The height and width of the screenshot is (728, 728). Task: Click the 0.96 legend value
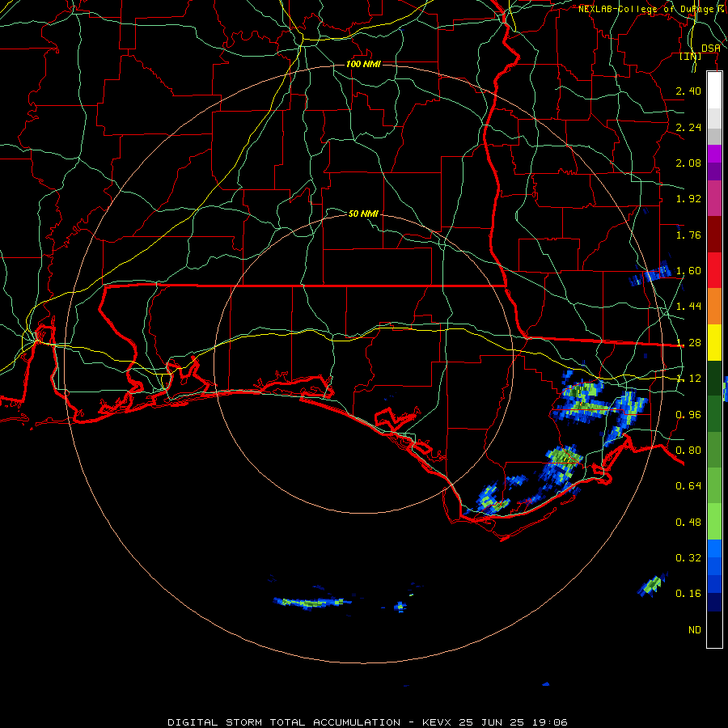tap(688, 415)
